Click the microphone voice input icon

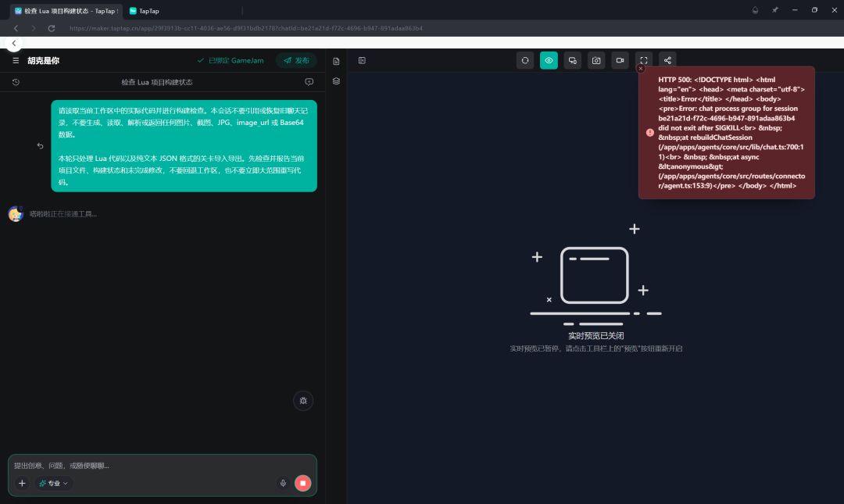283,483
